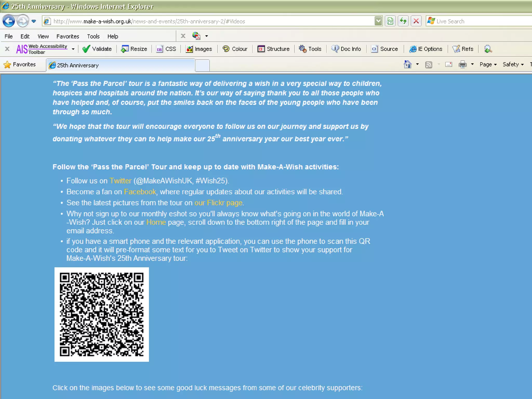The height and width of the screenshot is (399, 532).
Task: Click the Print icon in command bar
Action: [x=462, y=64]
